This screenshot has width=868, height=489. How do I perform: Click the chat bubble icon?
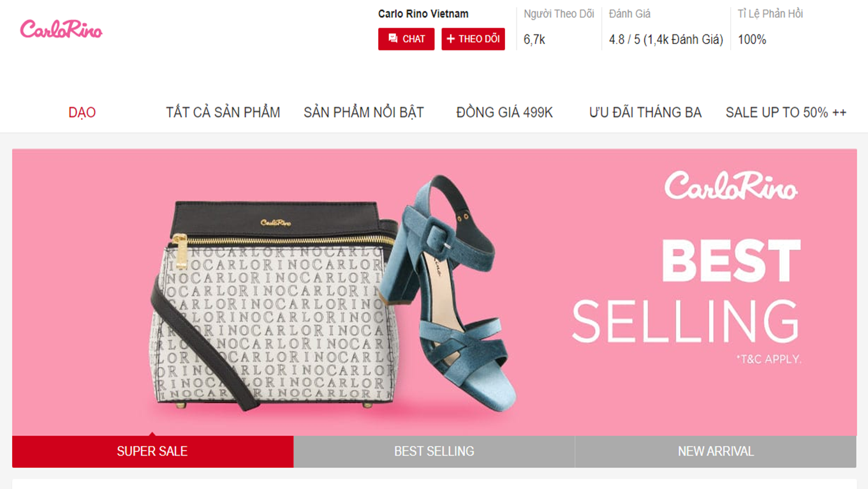coord(393,39)
